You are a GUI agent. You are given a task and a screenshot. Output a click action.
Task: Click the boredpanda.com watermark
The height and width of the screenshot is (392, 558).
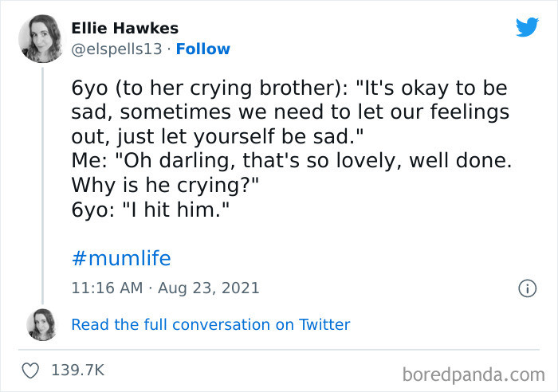(x=474, y=375)
